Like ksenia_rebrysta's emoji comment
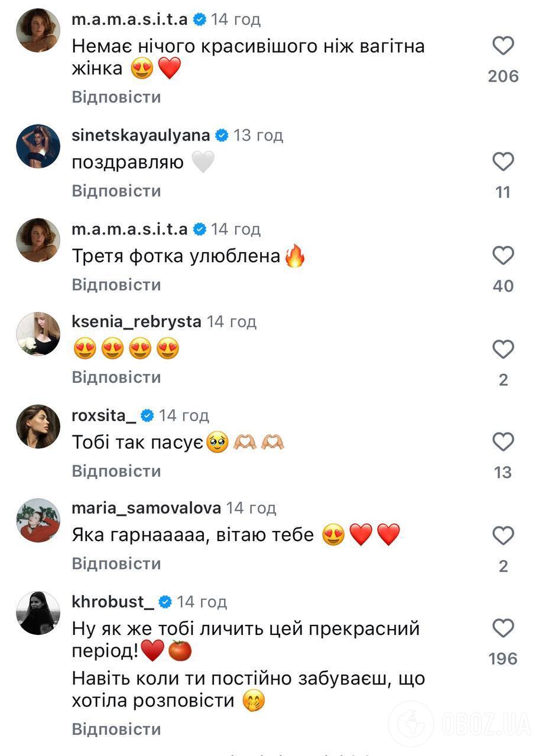The width and height of the screenshot is (542, 756). [x=503, y=348]
